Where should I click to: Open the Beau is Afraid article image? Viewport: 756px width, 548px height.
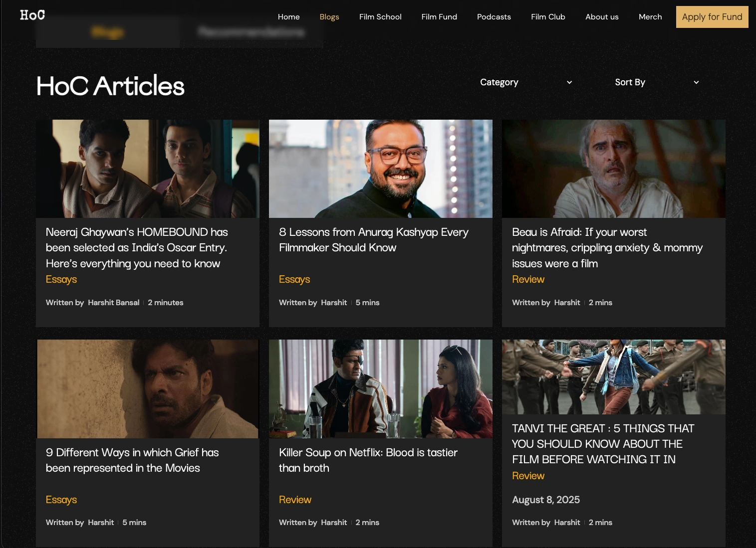(613, 169)
